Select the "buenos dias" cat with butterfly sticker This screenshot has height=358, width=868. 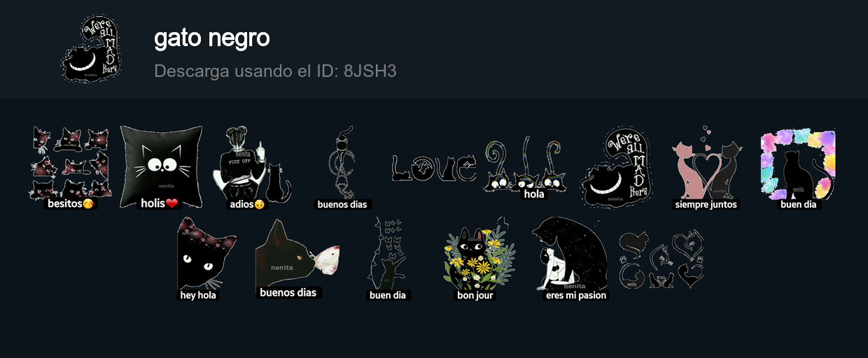(297, 259)
